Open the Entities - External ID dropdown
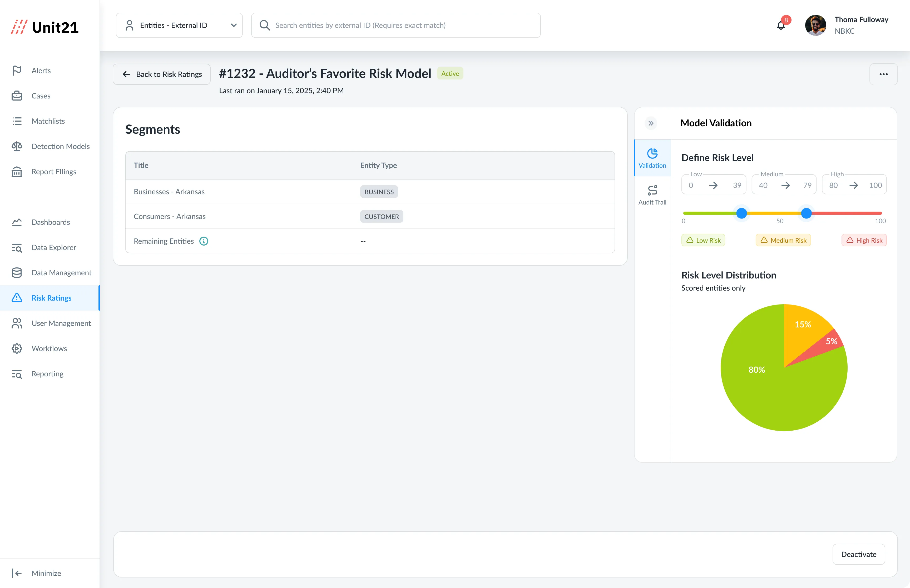910x588 pixels. (179, 25)
